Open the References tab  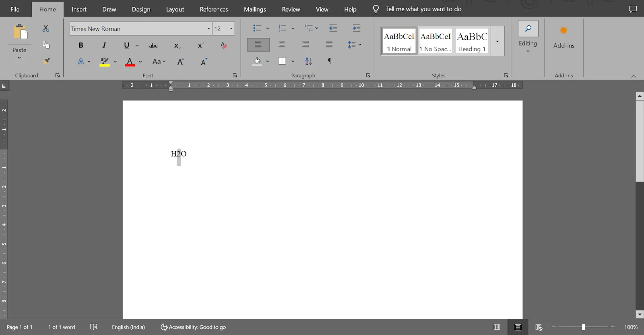214,9
